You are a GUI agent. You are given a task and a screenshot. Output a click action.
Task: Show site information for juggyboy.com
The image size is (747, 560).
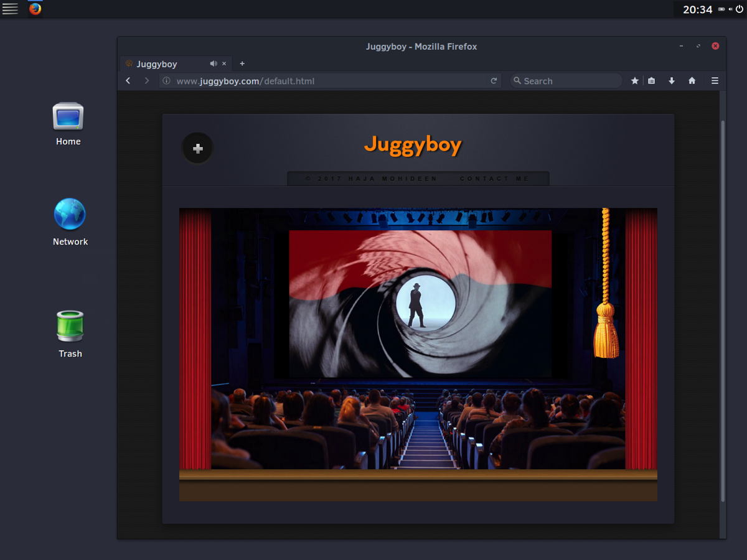(166, 81)
